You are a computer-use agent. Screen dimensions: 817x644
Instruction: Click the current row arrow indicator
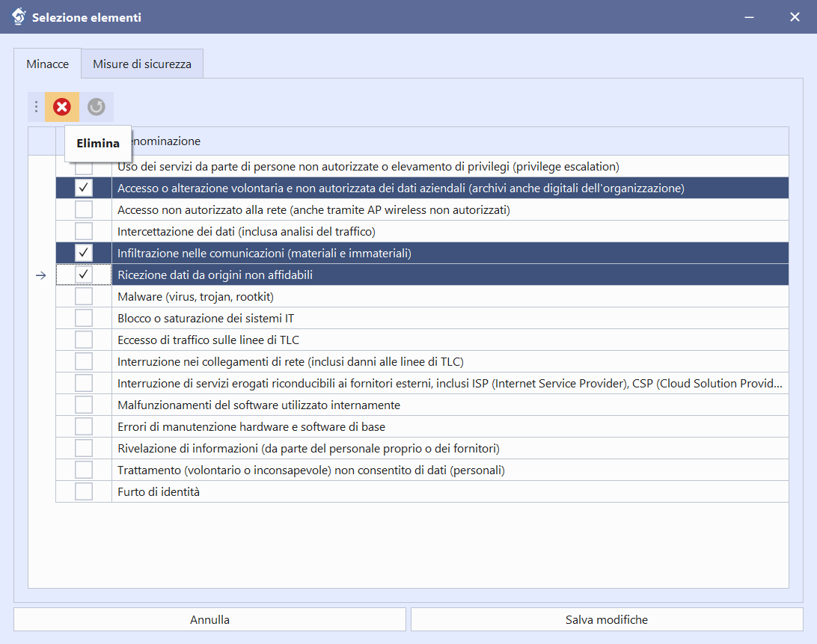[41, 275]
